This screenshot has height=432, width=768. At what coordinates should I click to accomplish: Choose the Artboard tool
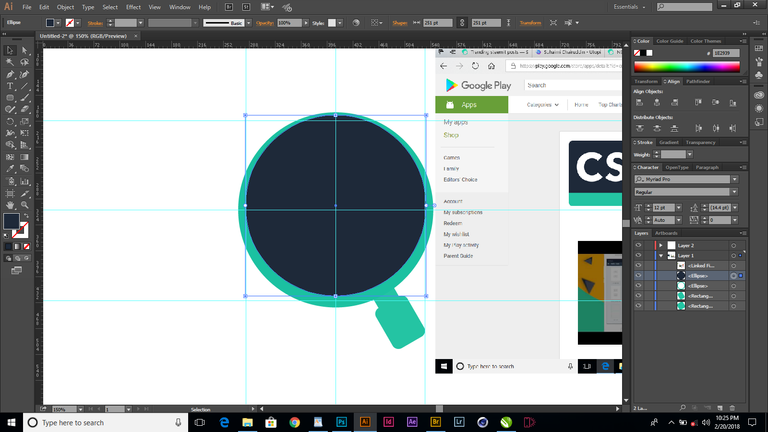[x=10, y=193]
